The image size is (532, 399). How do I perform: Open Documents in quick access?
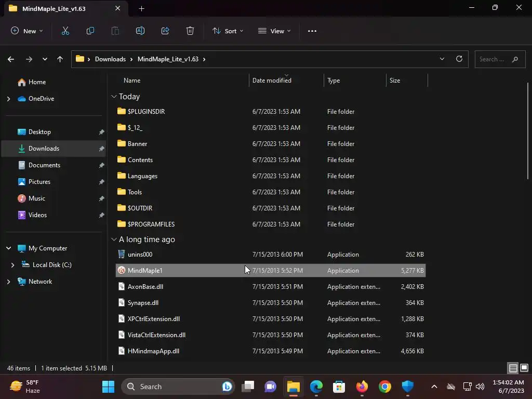44,165
